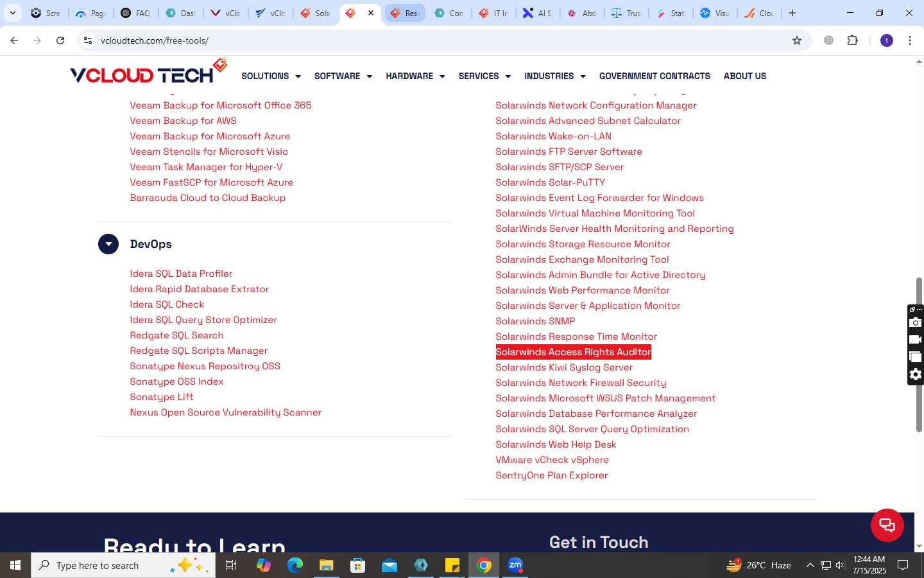The width and height of the screenshot is (924, 578).
Task: Click the page vertical scrollbar thumb
Action: (919, 355)
